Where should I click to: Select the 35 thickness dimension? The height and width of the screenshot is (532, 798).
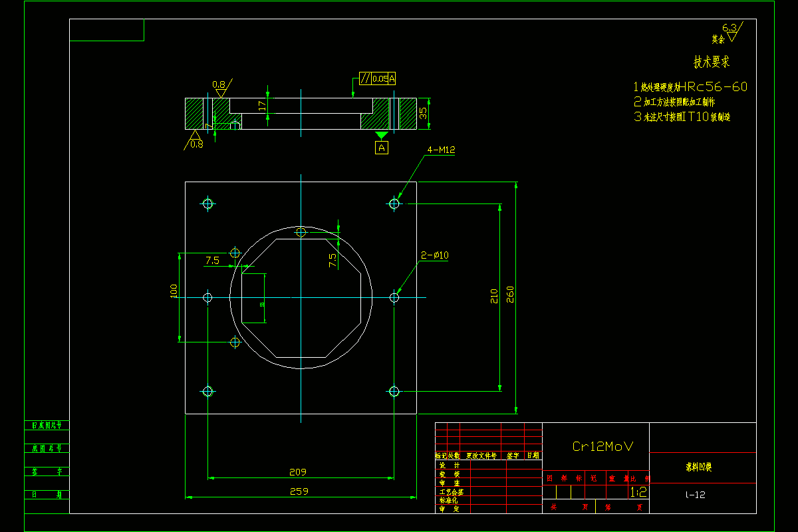pyautogui.click(x=424, y=113)
